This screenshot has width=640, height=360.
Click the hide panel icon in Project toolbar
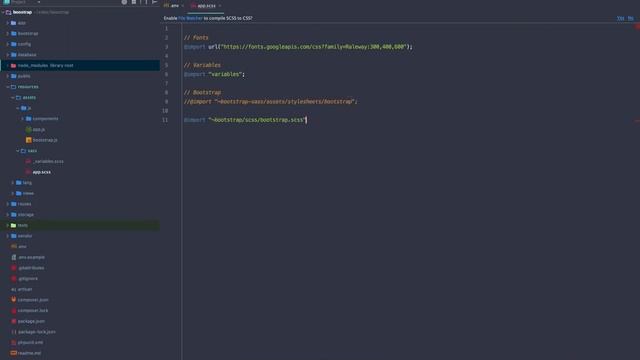(x=154, y=2)
